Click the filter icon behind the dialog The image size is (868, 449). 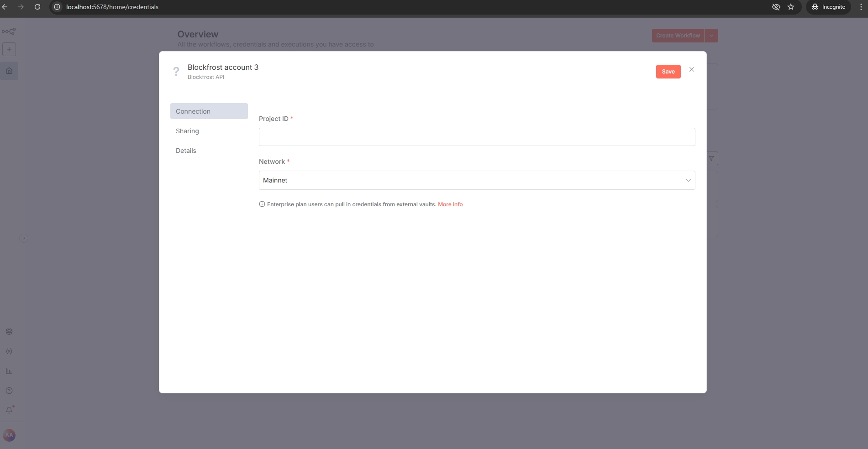coord(711,158)
